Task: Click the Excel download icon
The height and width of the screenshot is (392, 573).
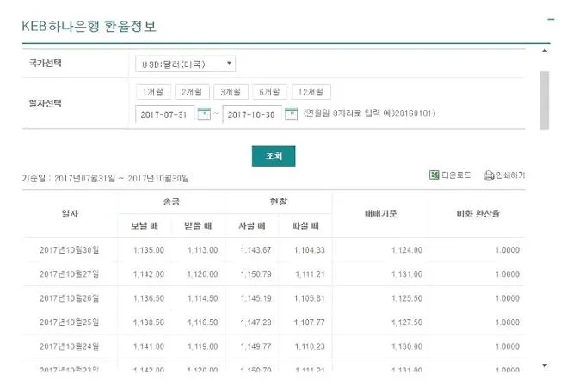Action: [434, 175]
